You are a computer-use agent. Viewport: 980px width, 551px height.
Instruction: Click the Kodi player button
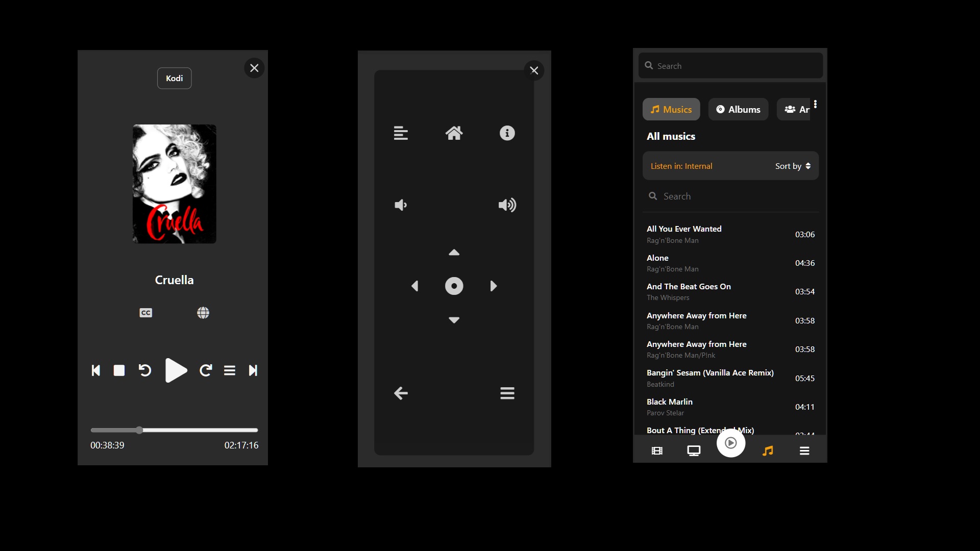174,78
